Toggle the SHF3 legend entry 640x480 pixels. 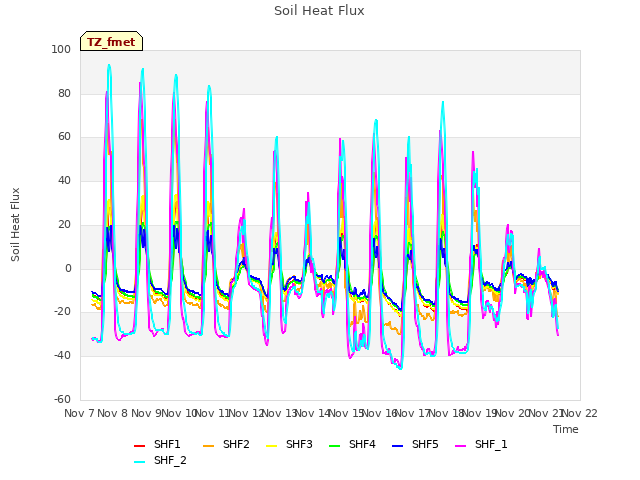pos(289,444)
